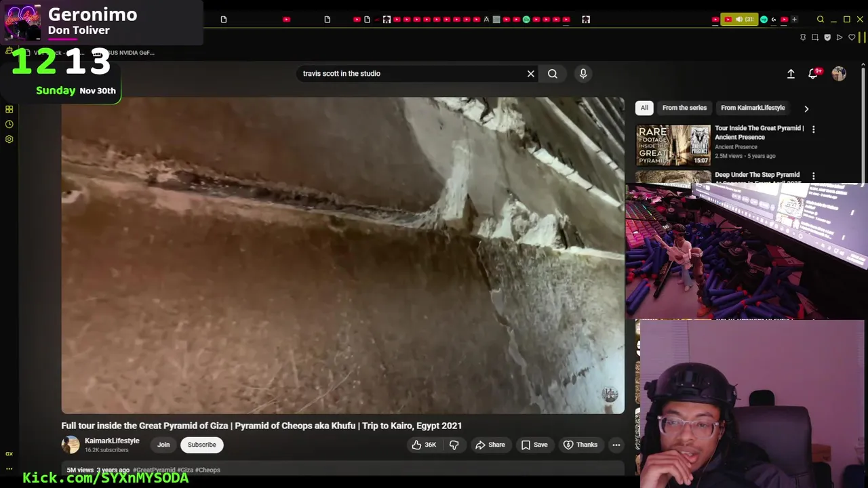Open options for Tour Inside The Great Pyramid

pyautogui.click(x=814, y=129)
